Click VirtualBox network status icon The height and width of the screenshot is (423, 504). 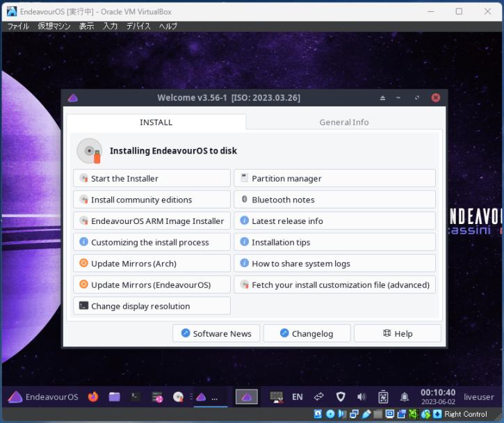pyautogui.click(x=355, y=414)
